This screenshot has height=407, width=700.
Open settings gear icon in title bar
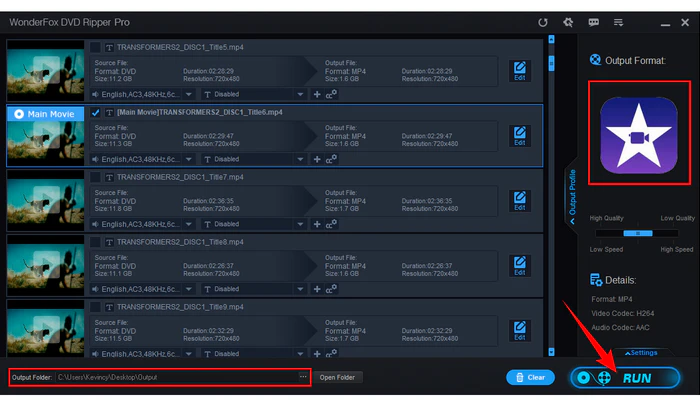(568, 22)
